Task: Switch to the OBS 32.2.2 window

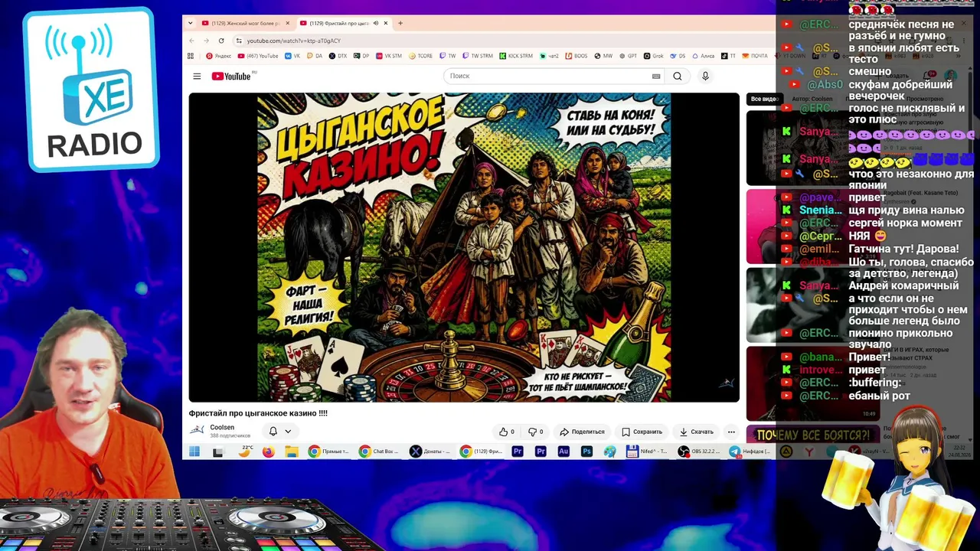Action: coord(700,452)
